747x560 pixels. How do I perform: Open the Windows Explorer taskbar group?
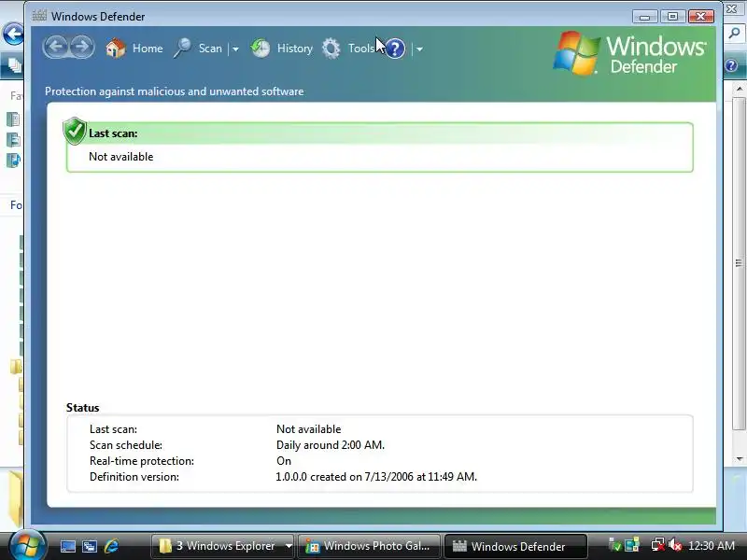tap(218, 546)
